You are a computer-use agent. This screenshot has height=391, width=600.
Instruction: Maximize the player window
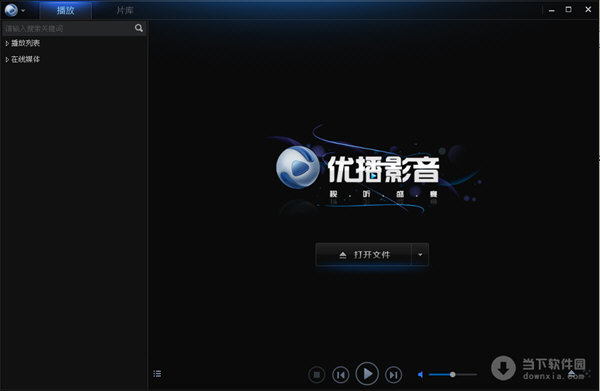pos(569,10)
